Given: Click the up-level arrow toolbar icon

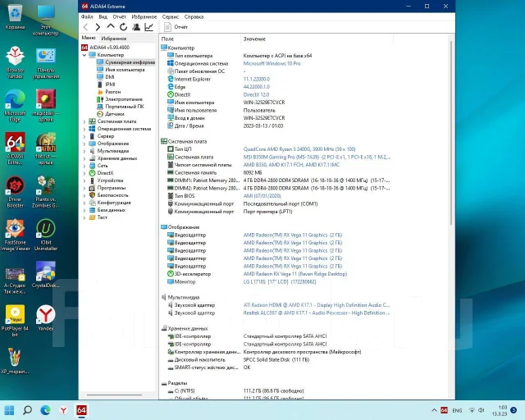Looking at the screenshot, I should coord(111,26).
